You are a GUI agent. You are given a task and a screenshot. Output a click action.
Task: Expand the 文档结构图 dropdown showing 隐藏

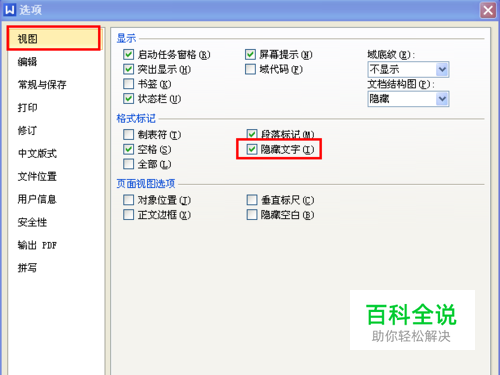click(x=408, y=99)
